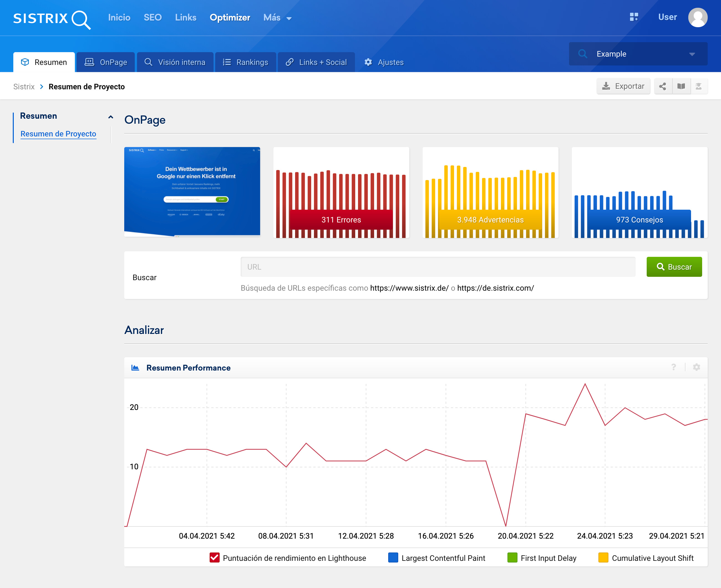Click the apps grid icon near User
Viewport: 721px width, 588px height.
[634, 17]
